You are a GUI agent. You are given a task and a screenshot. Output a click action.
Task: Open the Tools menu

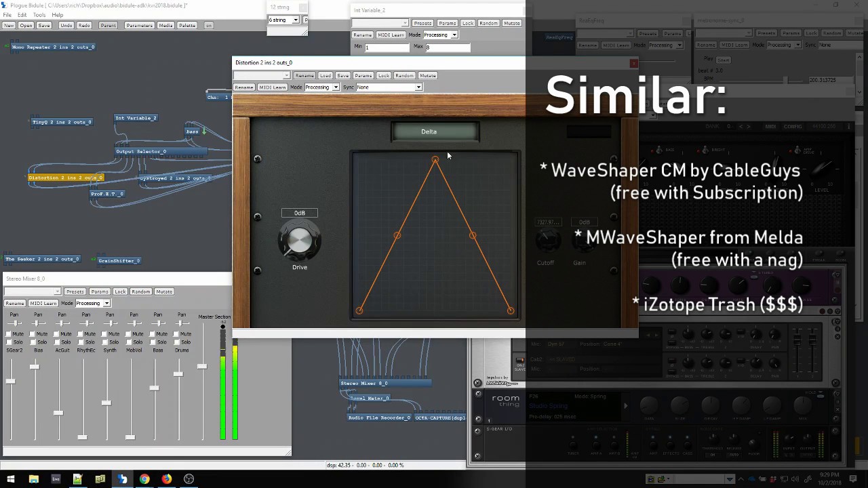(39, 15)
